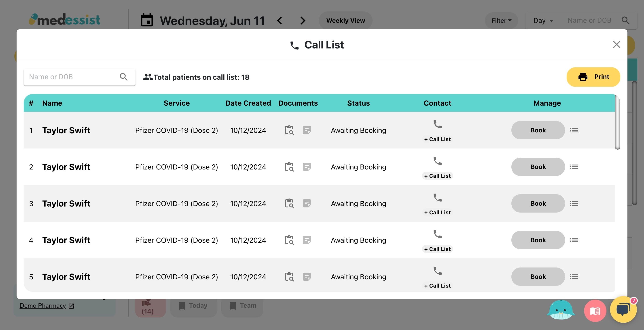Open document search icon in row 2

pos(289,167)
